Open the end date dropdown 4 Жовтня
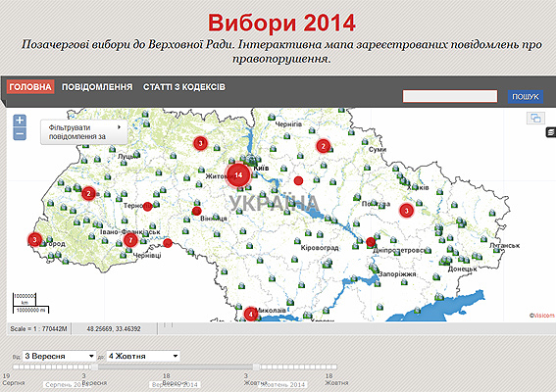 click(x=143, y=356)
